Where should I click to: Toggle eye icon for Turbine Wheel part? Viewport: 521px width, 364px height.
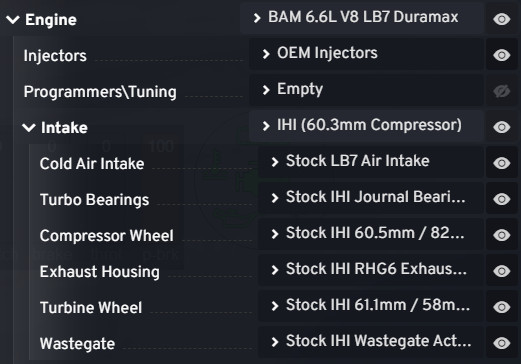point(502,307)
